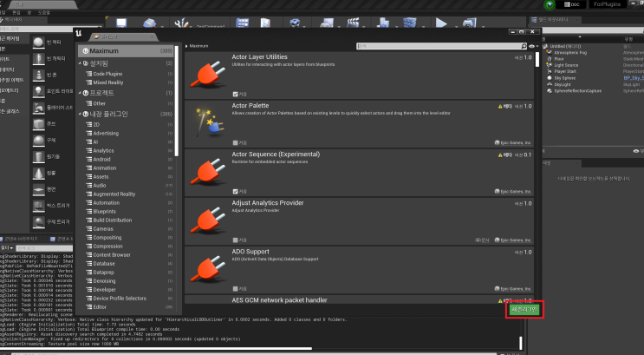Select the Cone (원뿔) shape icon

39,174
